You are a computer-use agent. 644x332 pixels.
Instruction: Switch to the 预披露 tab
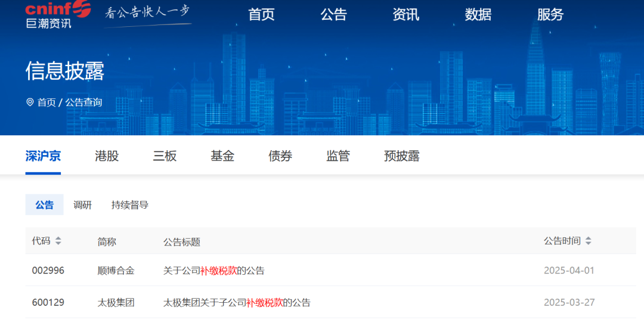coord(402,156)
